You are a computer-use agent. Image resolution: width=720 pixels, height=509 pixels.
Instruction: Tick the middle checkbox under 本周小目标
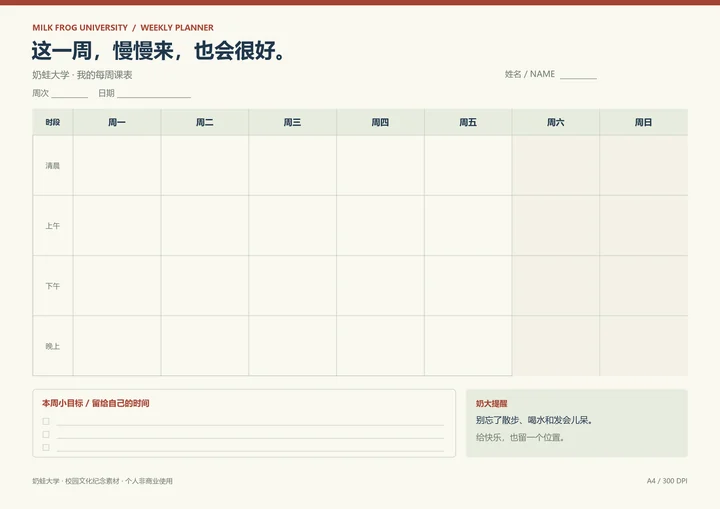pos(46,434)
